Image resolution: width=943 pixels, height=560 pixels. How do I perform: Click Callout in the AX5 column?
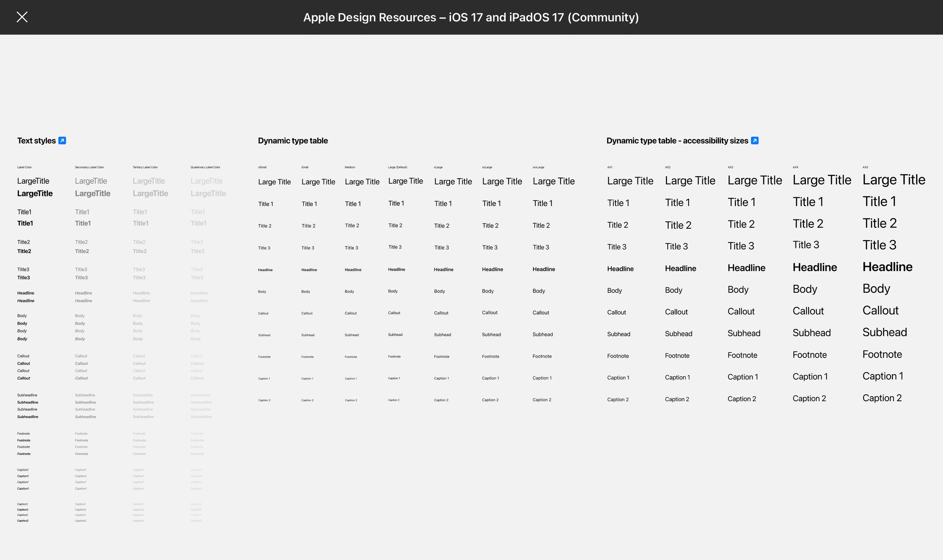click(880, 311)
